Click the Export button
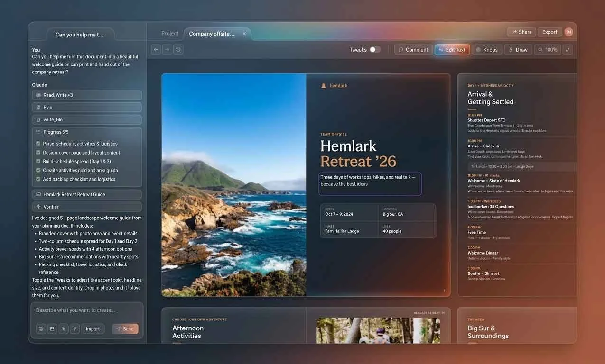Screen dimensions: 605x364 click(549, 32)
